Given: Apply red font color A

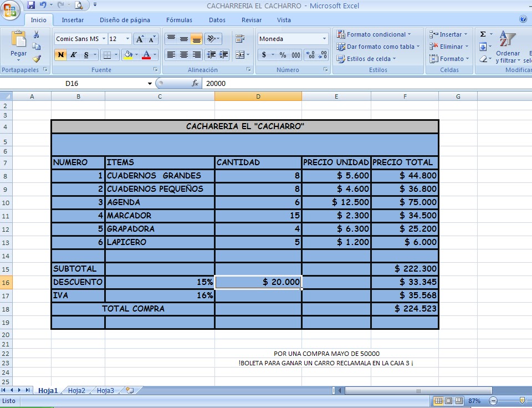Looking at the screenshot, I should pos(146,55).
